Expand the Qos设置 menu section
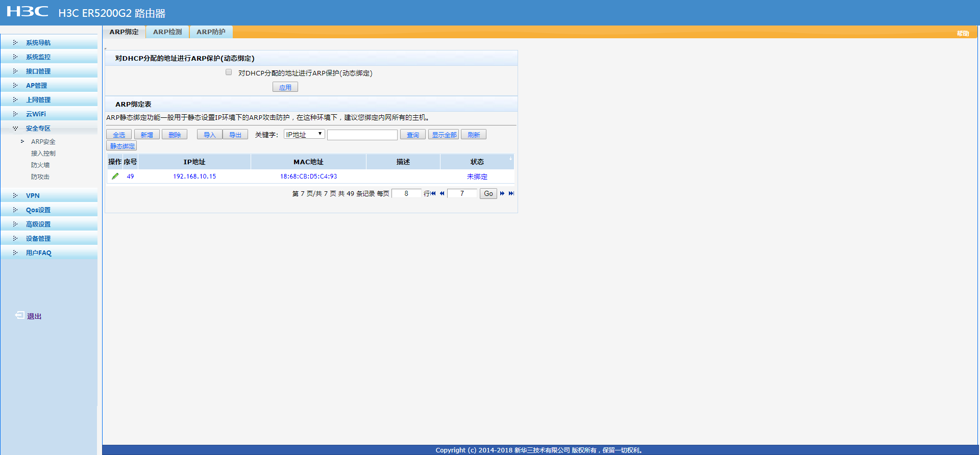980x455 pixels. point(49,210)
